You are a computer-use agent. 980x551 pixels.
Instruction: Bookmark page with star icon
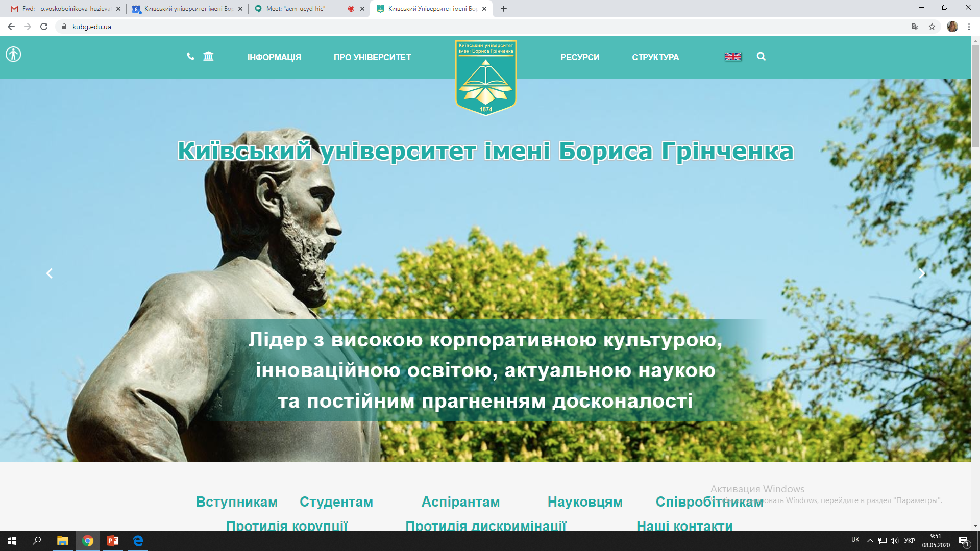click(x=932, y=27)
